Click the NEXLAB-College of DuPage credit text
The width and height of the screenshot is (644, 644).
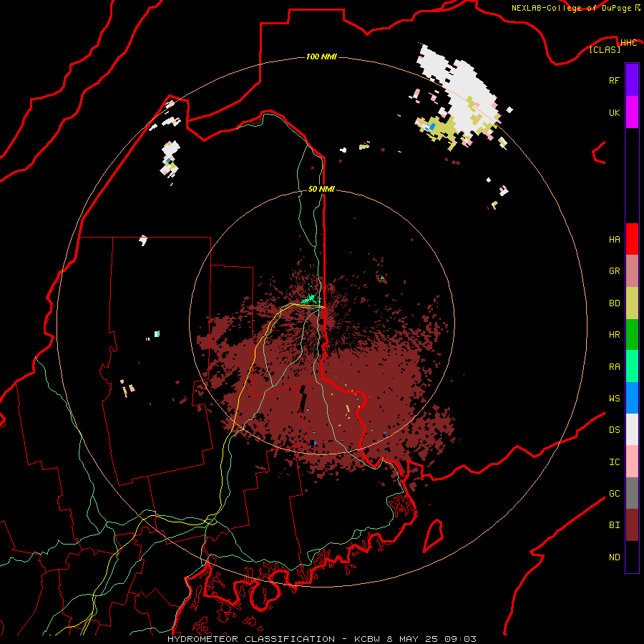(571, 8)
